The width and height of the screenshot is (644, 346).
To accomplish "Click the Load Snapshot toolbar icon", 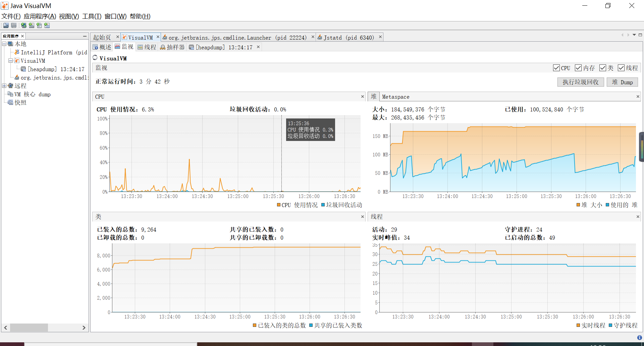I will point(6,26).
